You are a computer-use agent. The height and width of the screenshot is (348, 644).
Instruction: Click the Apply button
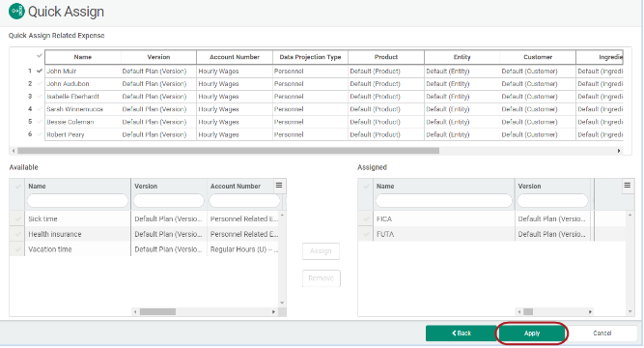point(532,333)
